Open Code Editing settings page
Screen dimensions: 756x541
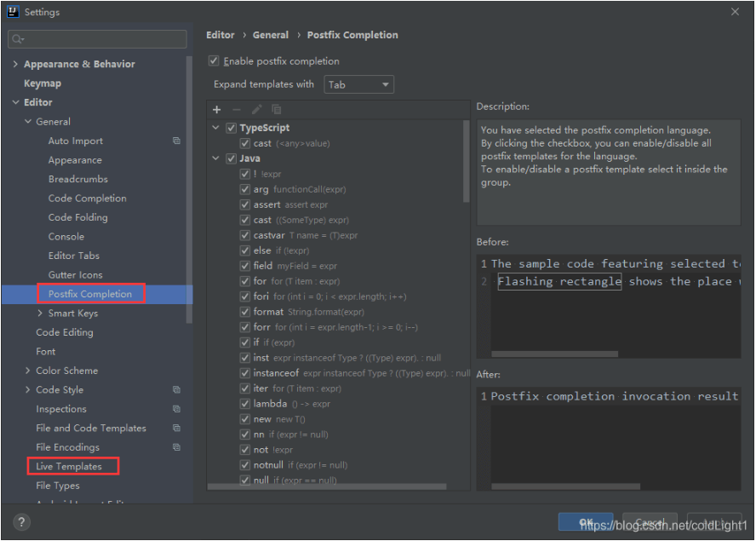click(65, 332)
